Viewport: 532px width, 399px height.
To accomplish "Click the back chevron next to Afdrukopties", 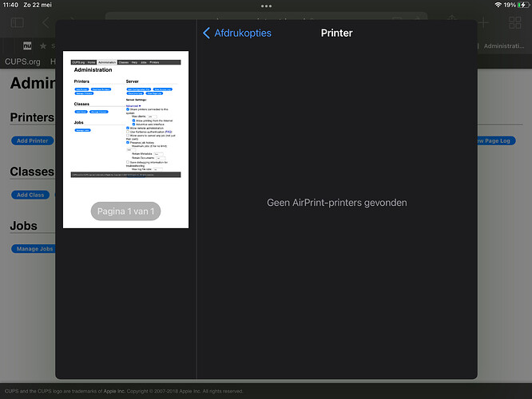I will [206, 33].
